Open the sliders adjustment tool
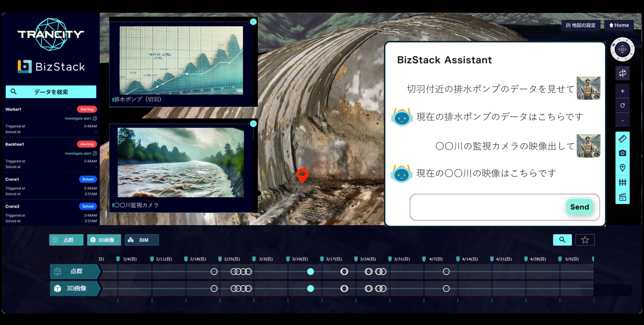Image resolution: width=644 pixels, height=325 pixels. point(622,182)
